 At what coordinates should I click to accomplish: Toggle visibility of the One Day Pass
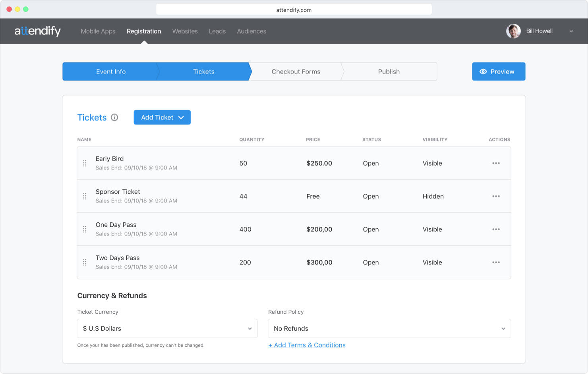[432, 229]
